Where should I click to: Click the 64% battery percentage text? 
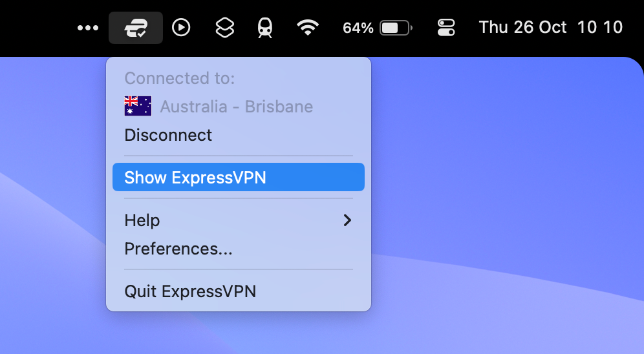point(358,28)
